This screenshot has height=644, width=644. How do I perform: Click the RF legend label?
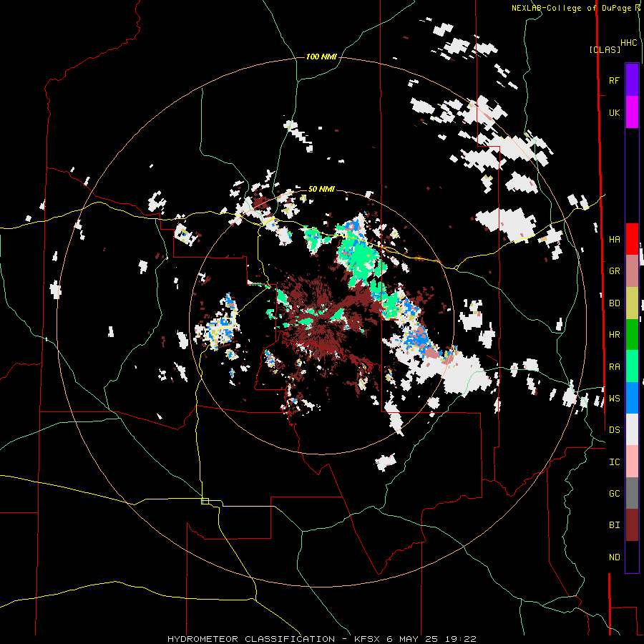click(x=614, y=80)
